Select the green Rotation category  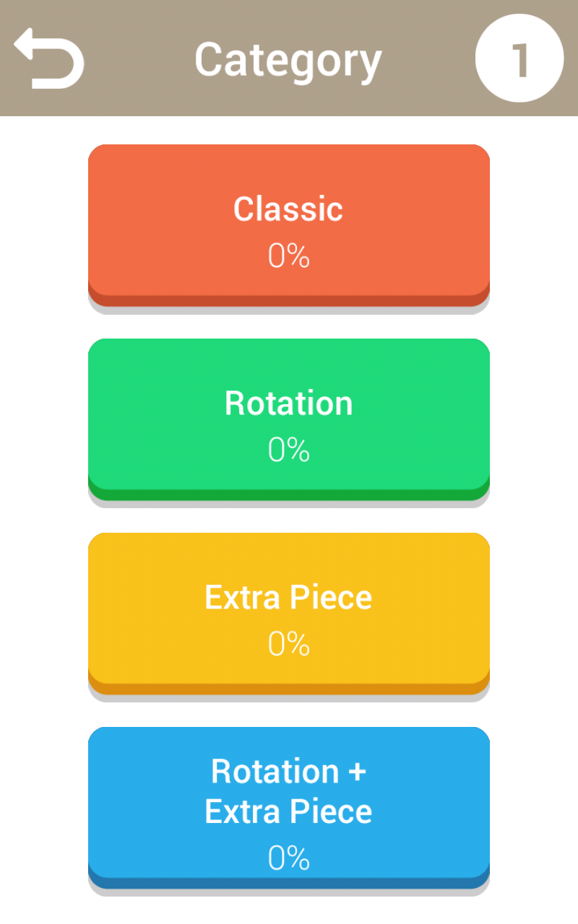coord(289,419)
